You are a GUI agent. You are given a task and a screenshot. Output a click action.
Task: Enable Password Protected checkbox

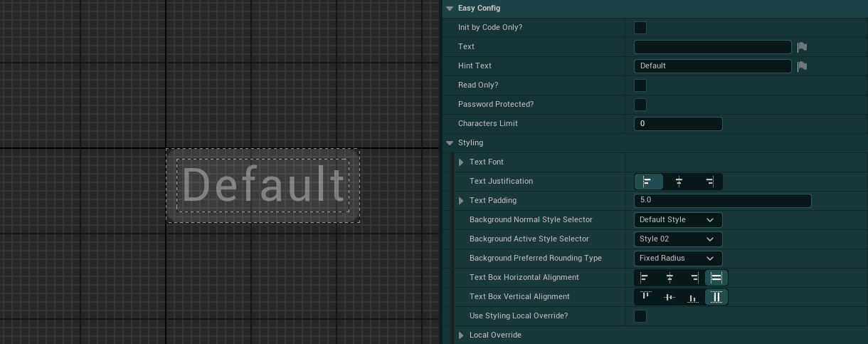pos(640,105)
